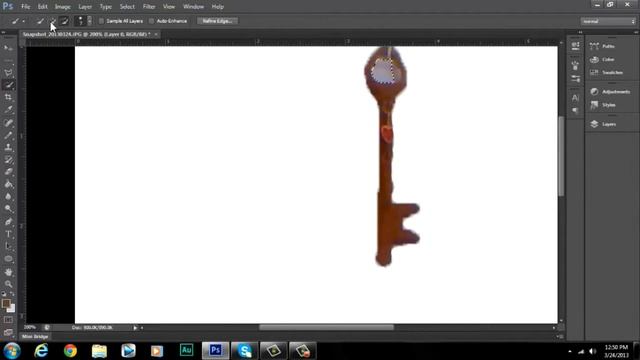Open the Mini Bridge tab
The image size is (640, 360).
point(35,336)
